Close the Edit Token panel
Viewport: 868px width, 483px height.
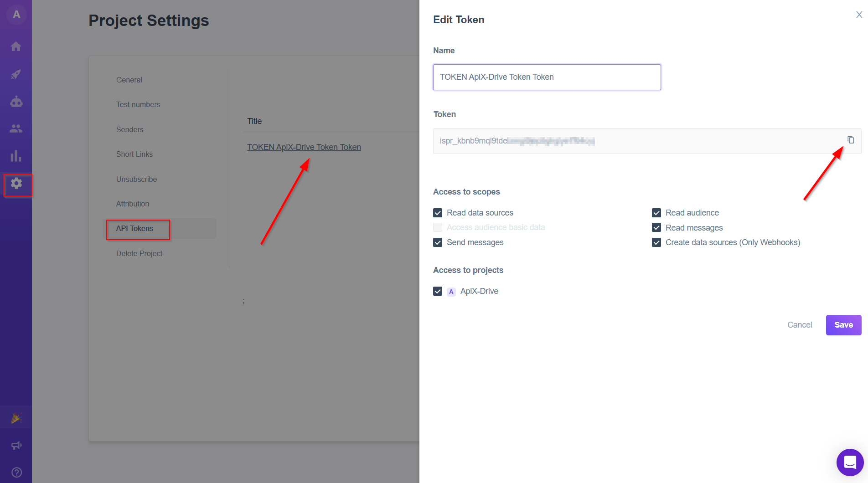point(859,15)
